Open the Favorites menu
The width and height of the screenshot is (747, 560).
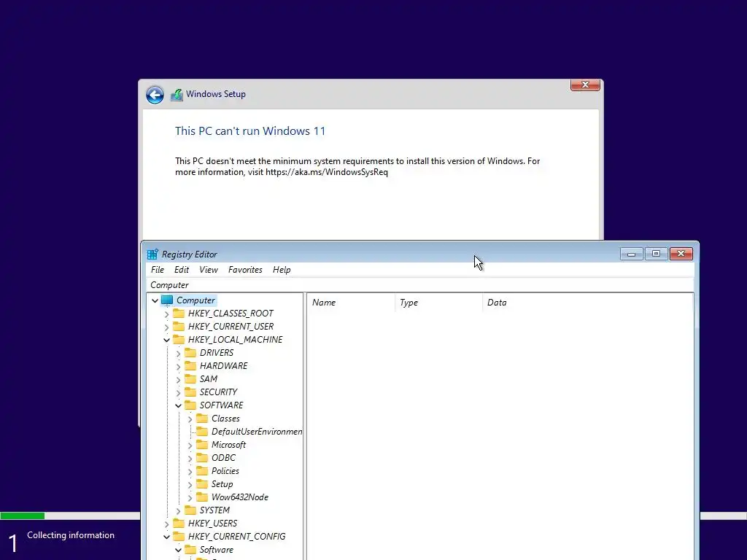(x=245, y=270)
